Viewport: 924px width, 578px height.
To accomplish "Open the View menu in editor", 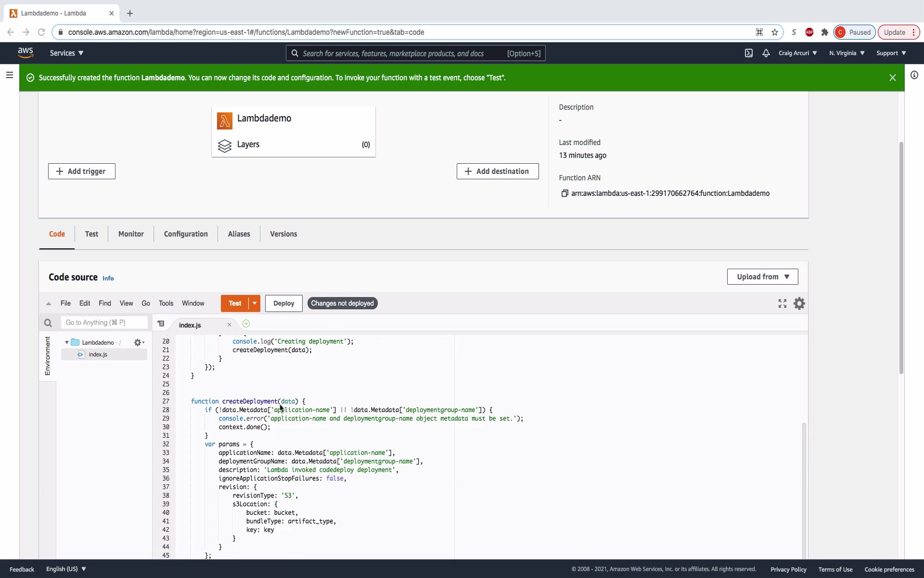I will pos(126,303).
